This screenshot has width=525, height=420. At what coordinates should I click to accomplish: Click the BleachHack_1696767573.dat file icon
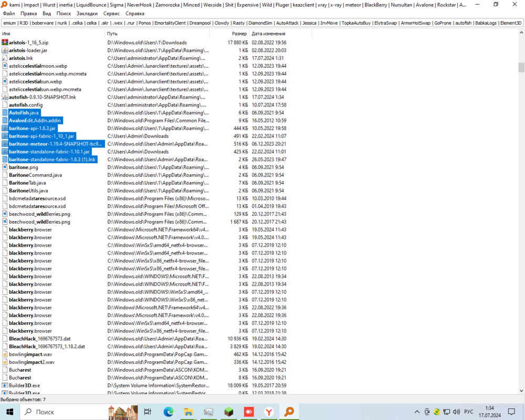(x=5, y=339)
